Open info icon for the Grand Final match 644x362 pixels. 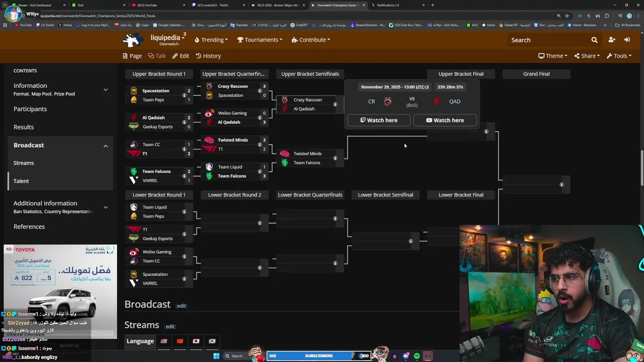pos(561,185)
